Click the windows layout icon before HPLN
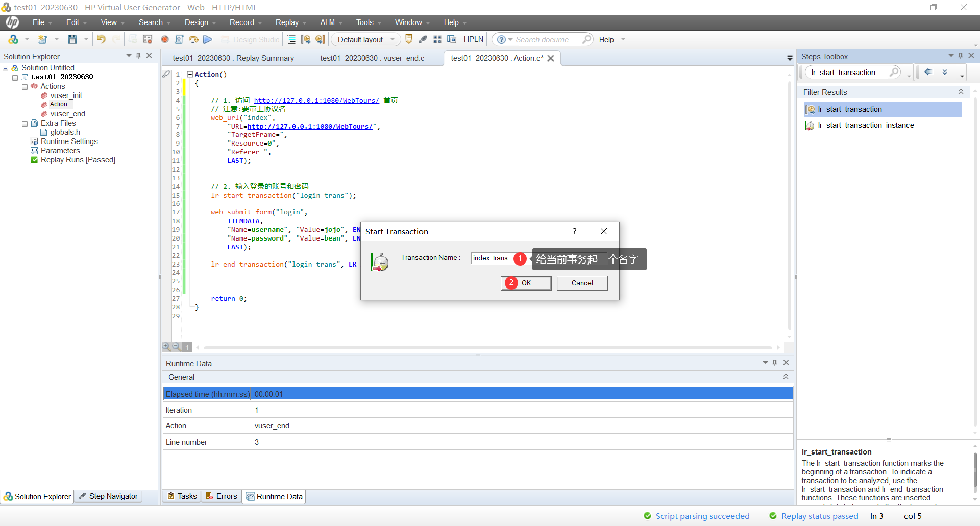The height and width of the screenshot is (526, 980). 452,39
